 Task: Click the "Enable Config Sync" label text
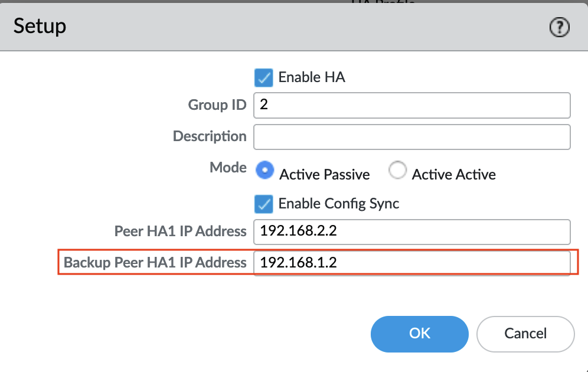point(339,204)
